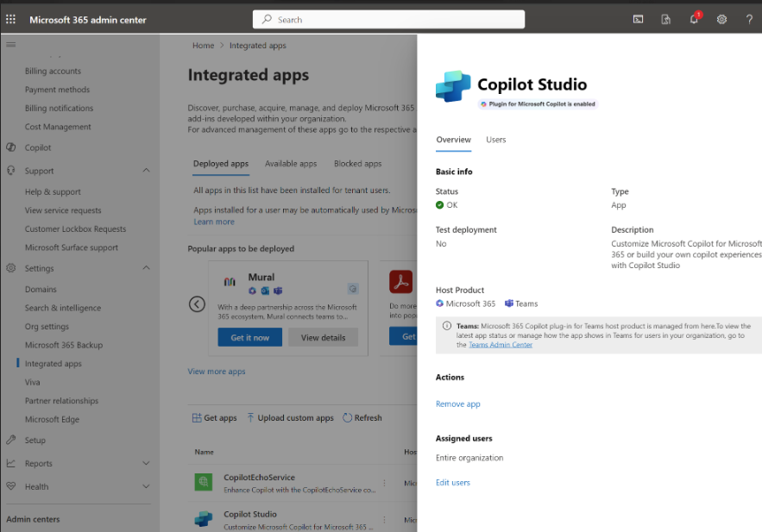Click Get it now for Mural
762x532 pixels.
(249, 337)
